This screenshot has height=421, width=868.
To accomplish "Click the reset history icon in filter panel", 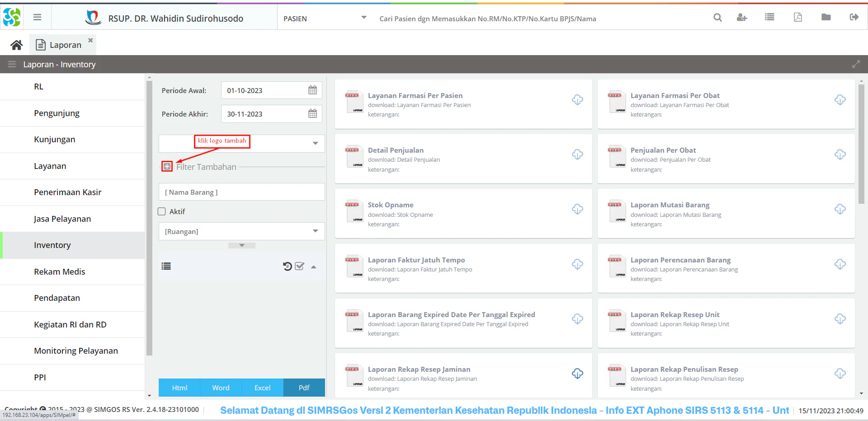I will pos(287,266).
